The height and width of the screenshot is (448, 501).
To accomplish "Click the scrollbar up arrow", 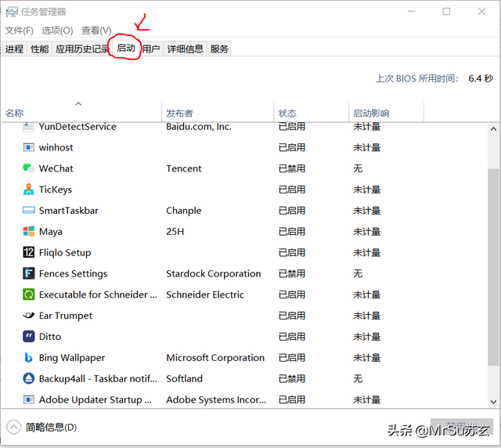I will click(x=493, y=129).
